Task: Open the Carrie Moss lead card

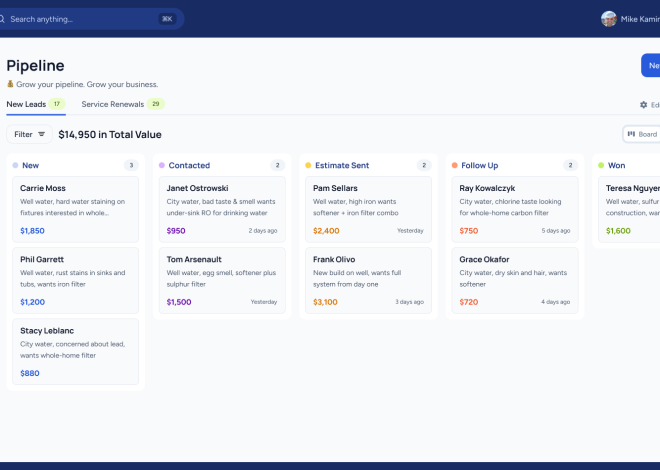Action: [75, 210]
